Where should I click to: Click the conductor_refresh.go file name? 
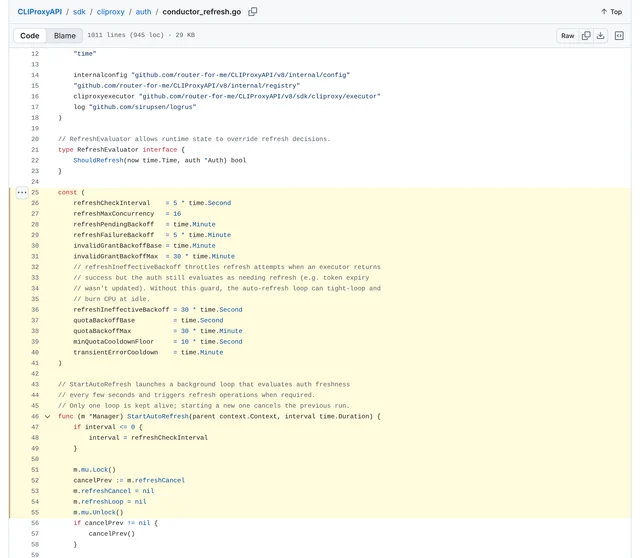(202, 12)
